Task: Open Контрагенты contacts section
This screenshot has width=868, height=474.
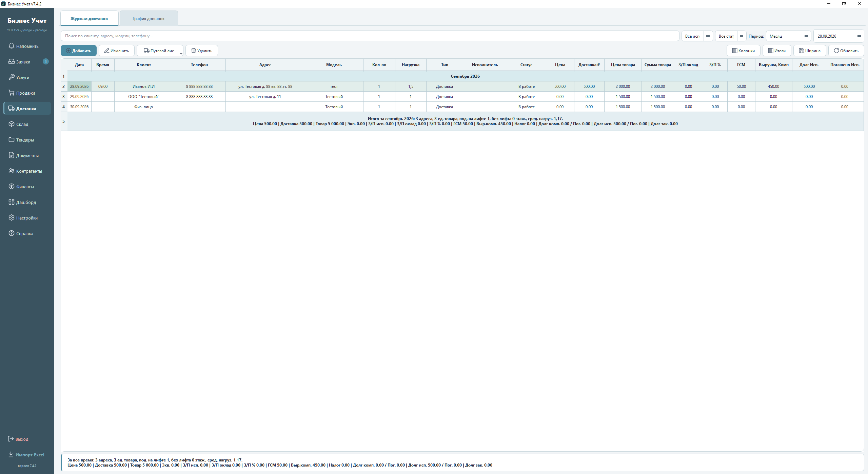Action: [x=27, y=171]
